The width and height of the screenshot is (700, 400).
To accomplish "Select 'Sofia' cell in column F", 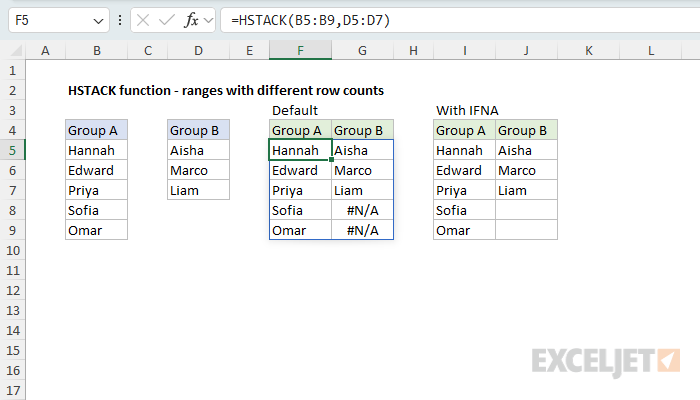I will [x=300, y=210].
